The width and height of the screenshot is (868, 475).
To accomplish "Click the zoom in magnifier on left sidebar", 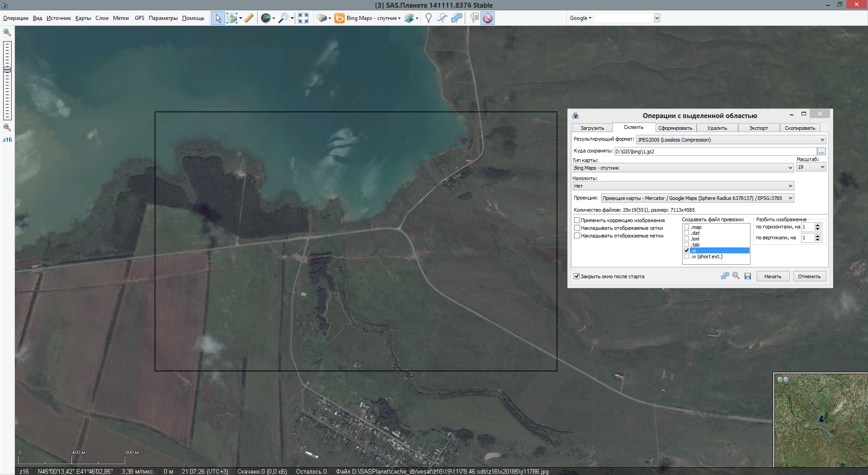I will (x=7, y=33).
